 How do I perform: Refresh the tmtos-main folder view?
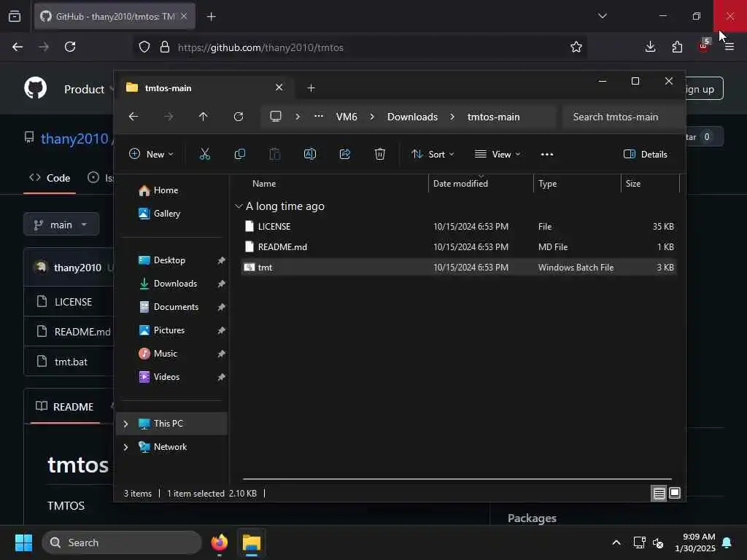pyautogui.click(x=239, y=117)
